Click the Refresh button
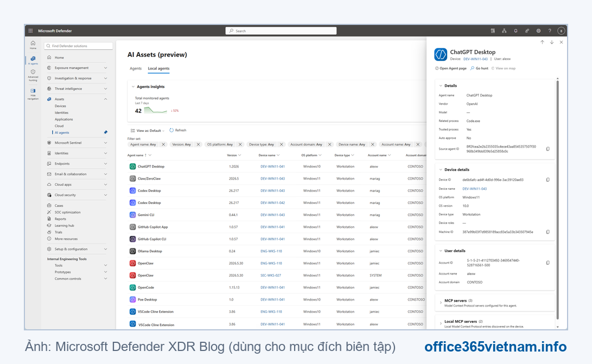 pos(178,130)
